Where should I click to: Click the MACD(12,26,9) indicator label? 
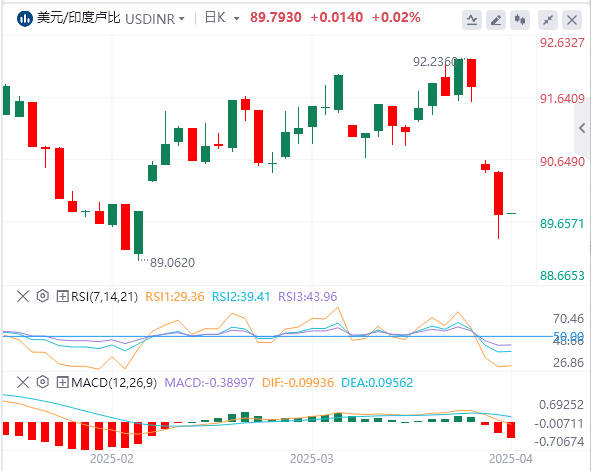pos(114,383)
